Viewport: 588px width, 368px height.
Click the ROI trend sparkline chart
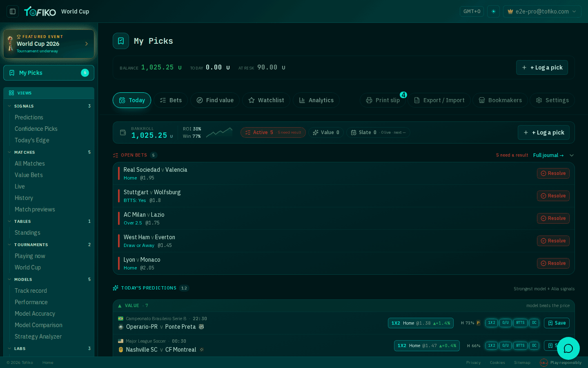coord(219,132)
